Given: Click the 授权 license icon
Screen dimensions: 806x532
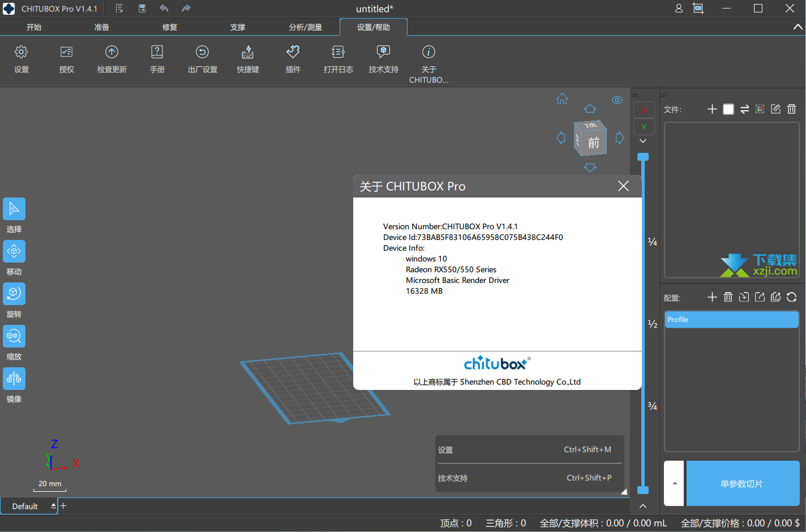Looking at the screenshot, I should (x=66, y=52).
